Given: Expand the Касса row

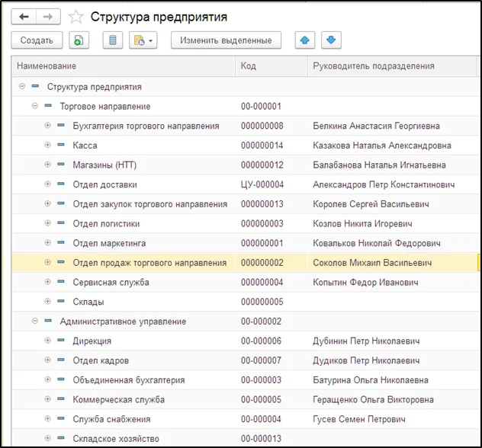Looking at the screenshot, I should point(47,146).
